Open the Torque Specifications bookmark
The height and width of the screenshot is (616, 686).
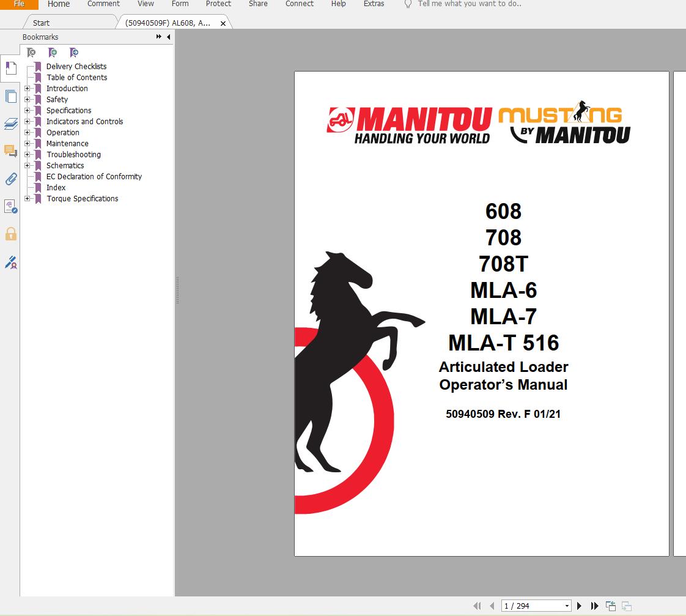pyautogui.click(x=83, y=198)
